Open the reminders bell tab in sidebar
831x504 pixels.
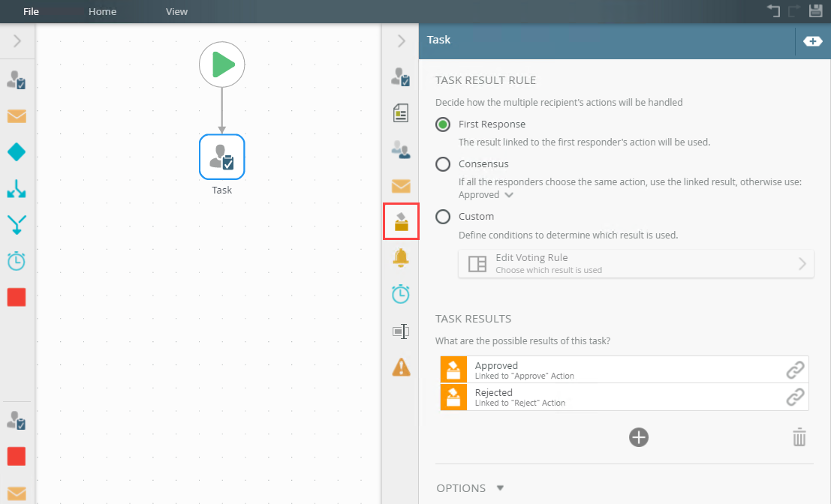pos(401,258)
